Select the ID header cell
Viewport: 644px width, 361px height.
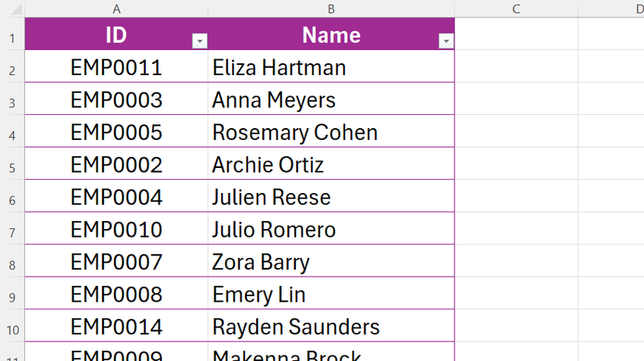(x=109, y=35)
